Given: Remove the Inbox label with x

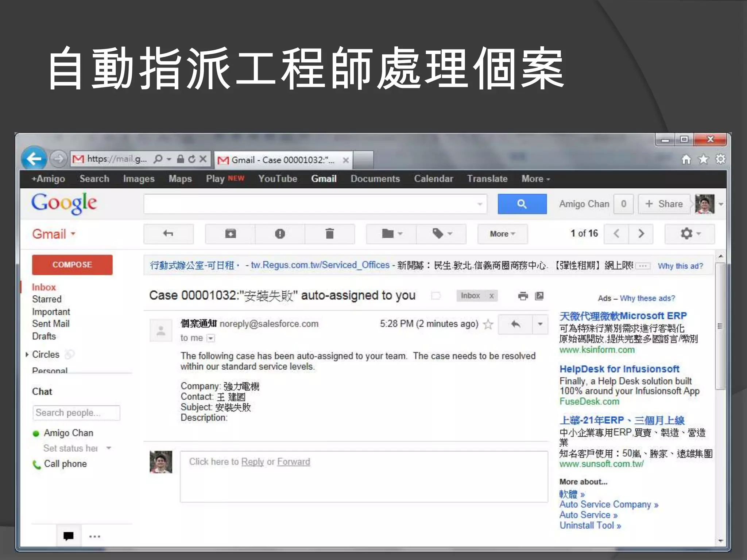Looking at the screenshot, I should click(491, 296).
